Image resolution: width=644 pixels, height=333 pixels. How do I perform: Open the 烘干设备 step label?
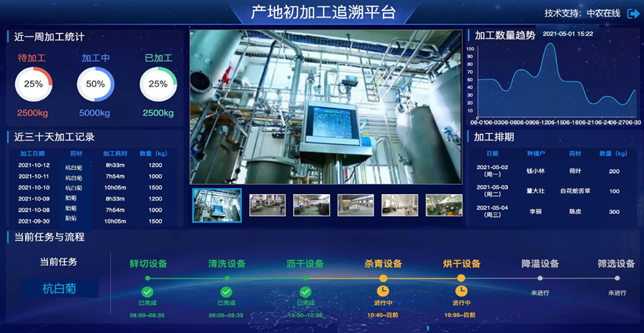pos(462,264)
